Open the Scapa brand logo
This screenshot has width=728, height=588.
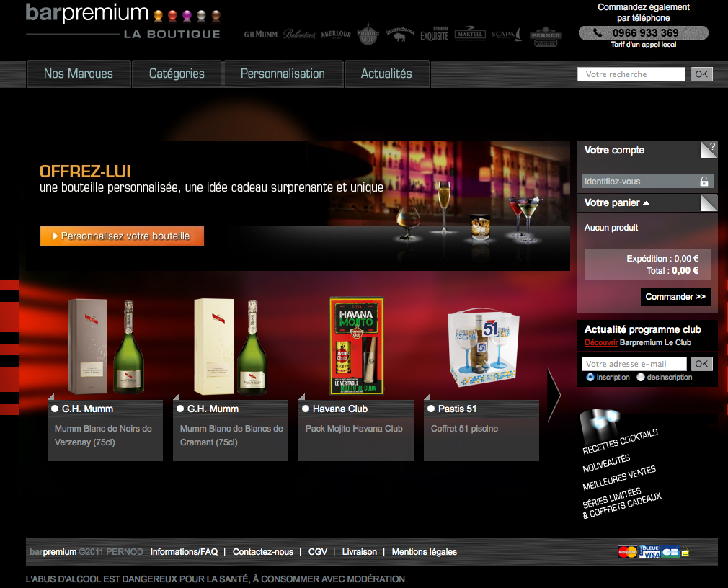[507, 35]
